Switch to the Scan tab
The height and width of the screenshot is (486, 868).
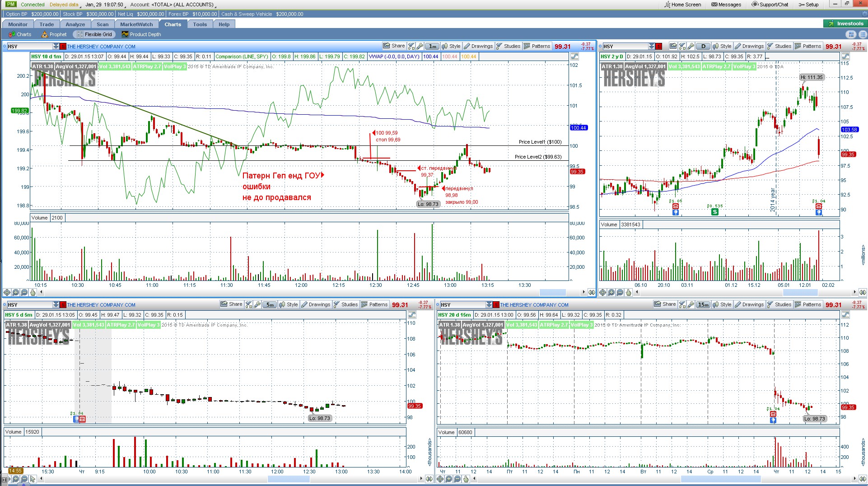[103, 24]
